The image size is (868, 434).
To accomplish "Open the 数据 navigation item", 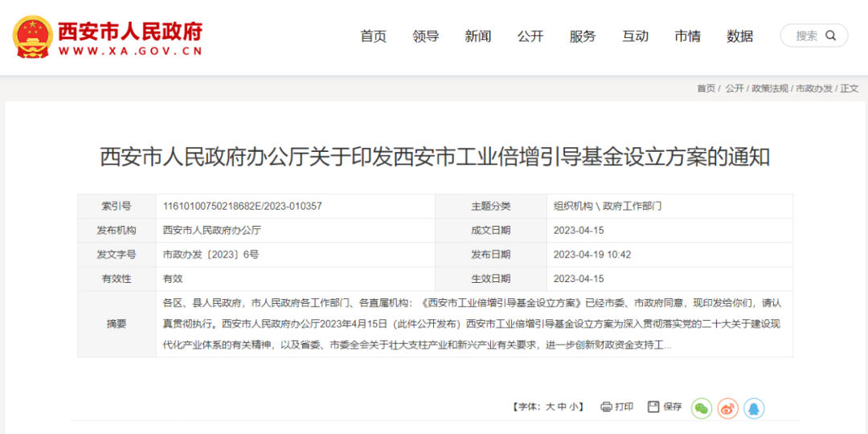I will 739,36.
